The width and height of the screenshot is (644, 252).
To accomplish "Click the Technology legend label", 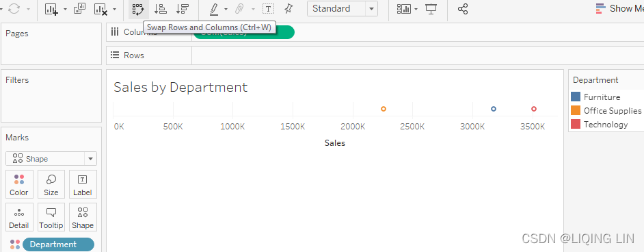I will coord(606,125).
